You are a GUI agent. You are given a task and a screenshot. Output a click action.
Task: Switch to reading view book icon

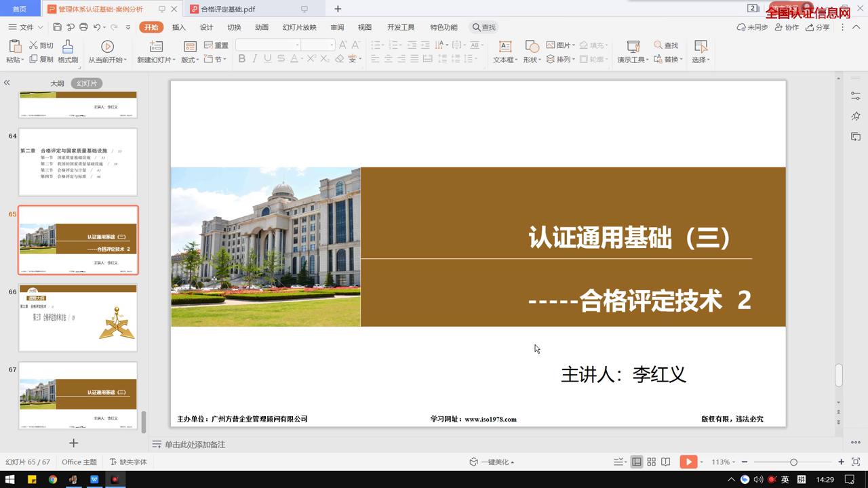click(x=666, y=462)
